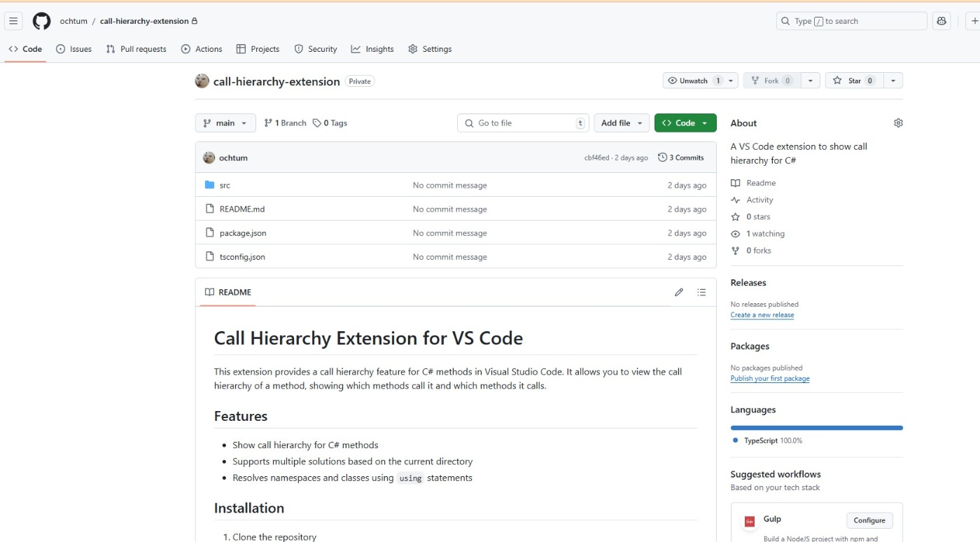Open the Readme link in About
The height and width of the screenshot is (542, 980).
(x=753, y=183)
